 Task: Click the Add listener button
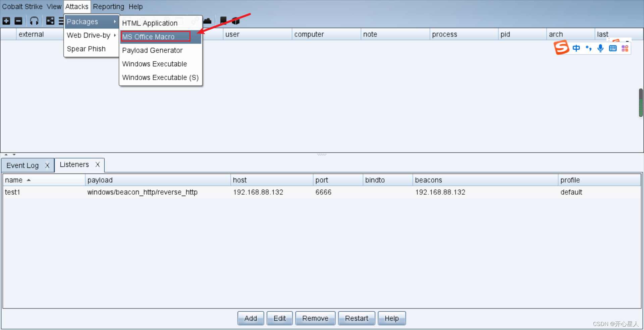(x=251, y=318)
